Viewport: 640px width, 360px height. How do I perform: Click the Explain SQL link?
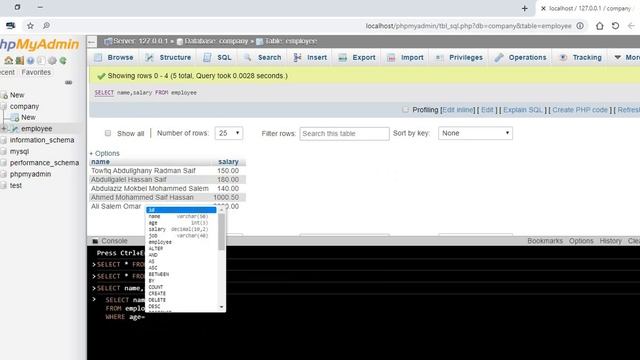(523, 110)
